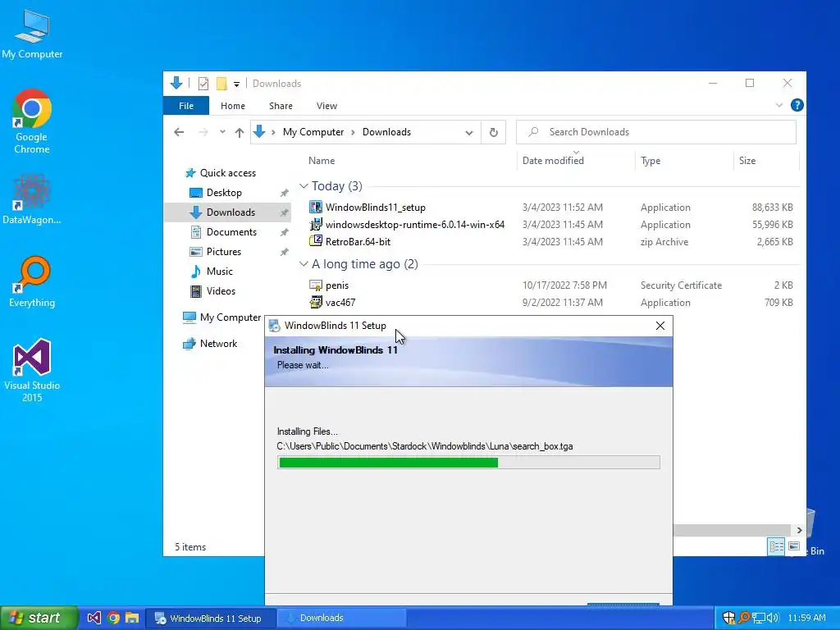Image resolution: width=840 pixels, height=630 pixels.
Task: Open the File menu in Explorer
Action: pyautogui.click(x=186, y=106)
